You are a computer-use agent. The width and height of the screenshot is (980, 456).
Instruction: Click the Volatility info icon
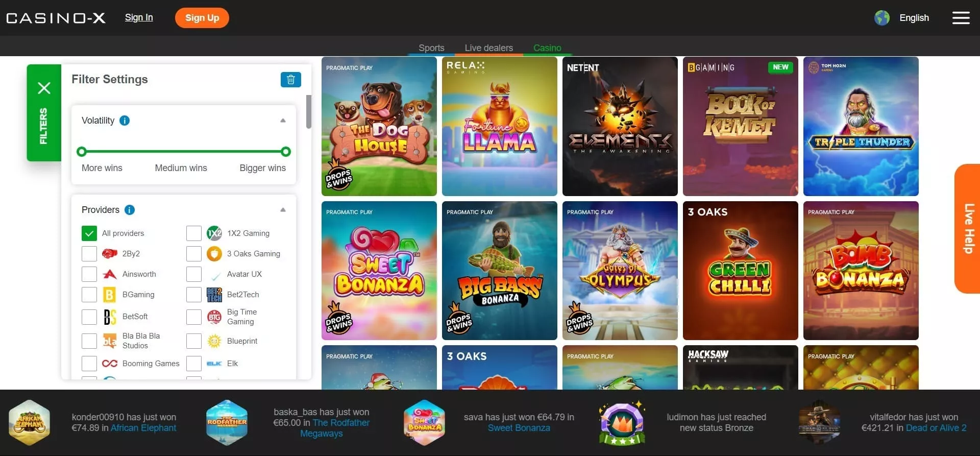(x=125, y=121)
